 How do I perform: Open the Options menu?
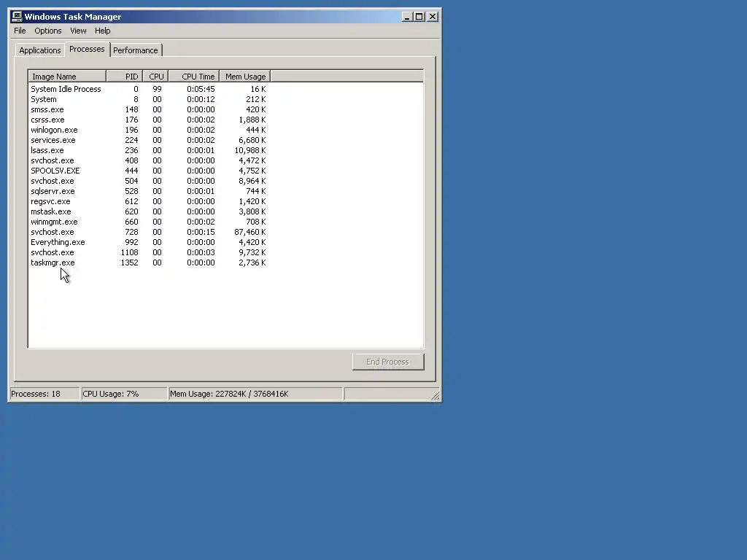(48, 31)
